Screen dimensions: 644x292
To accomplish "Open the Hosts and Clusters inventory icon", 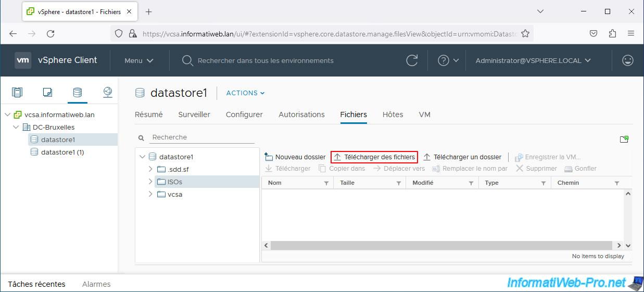I will point(17,93).
